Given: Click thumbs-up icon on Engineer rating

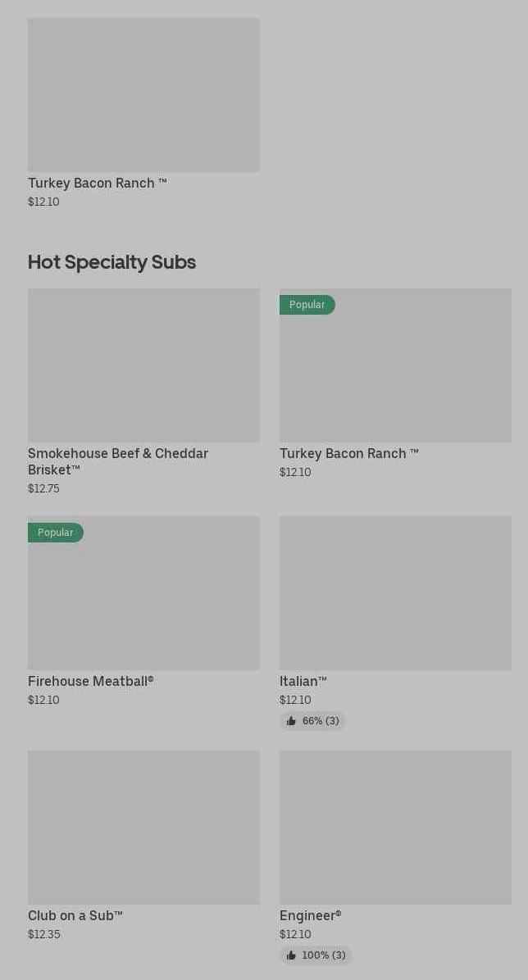Looking at the screenshot, I should coord(291,955).
